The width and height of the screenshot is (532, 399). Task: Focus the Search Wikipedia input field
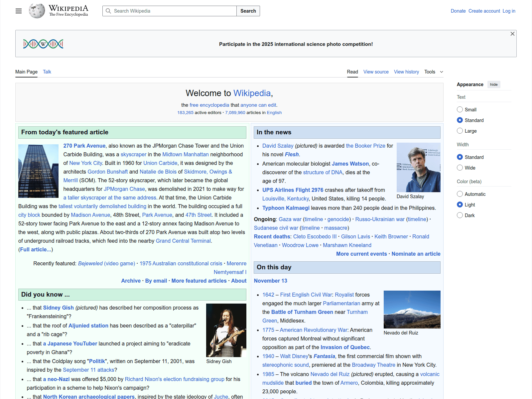[x=170, y=11]
